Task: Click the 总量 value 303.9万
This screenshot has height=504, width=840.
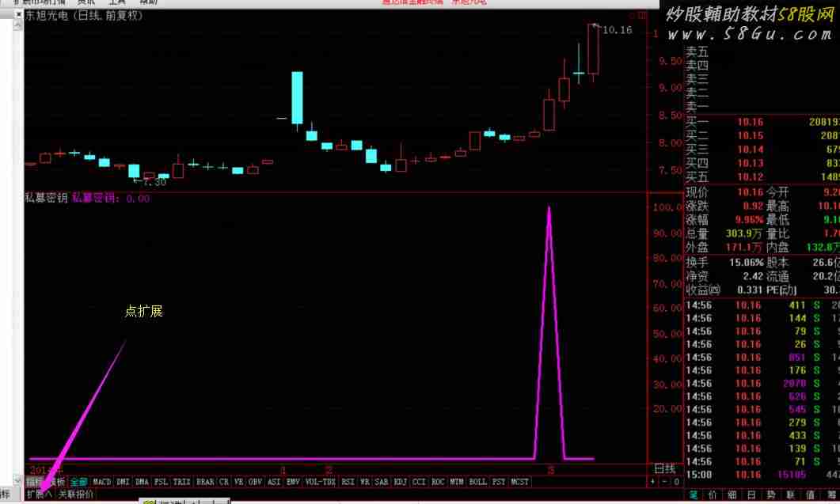Action: [743, 234]
